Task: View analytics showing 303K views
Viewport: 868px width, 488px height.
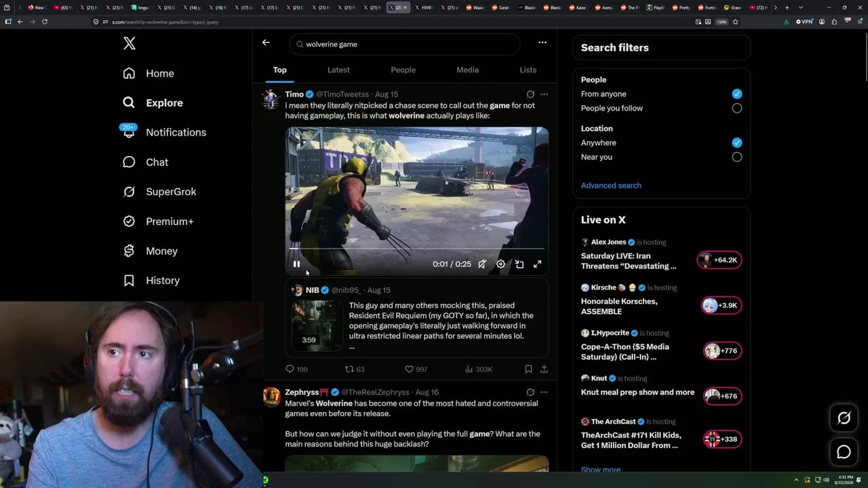Action: [479, 369]
